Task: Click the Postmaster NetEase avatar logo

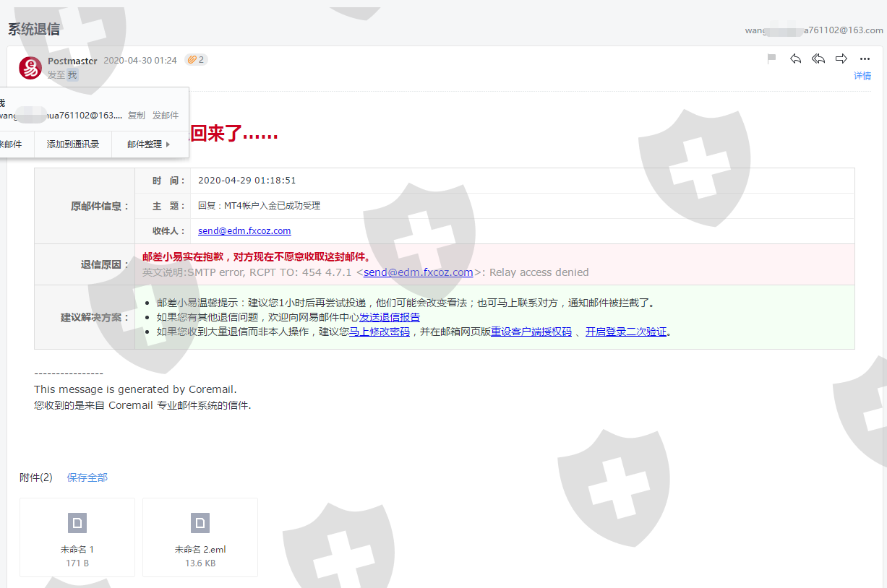Action: pyautogui.click(x=30, y=68)
